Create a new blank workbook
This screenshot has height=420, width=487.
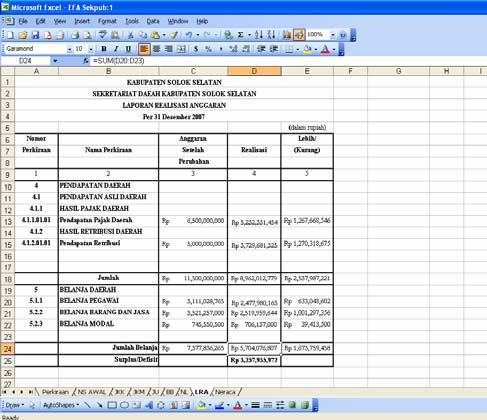tap(10, 35)
